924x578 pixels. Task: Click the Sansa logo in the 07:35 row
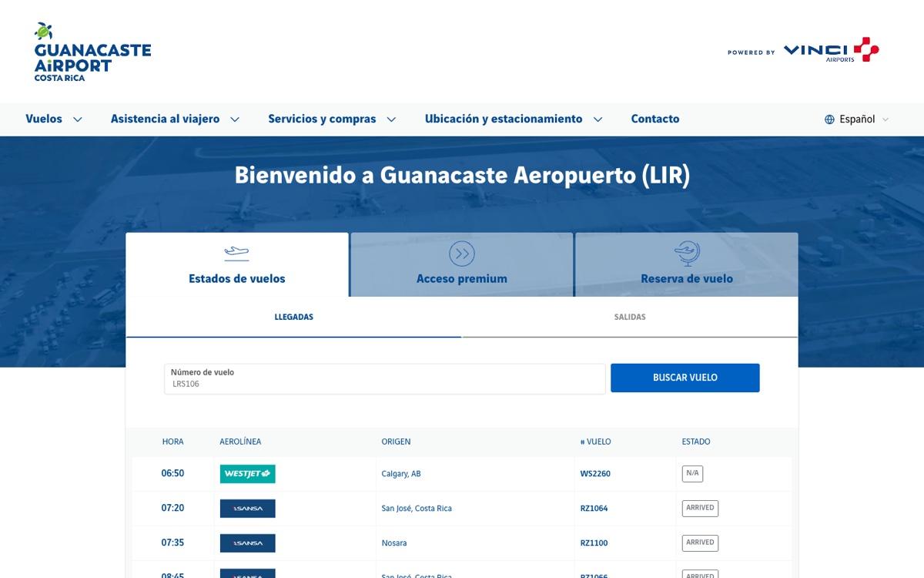(x=248, y=543)
